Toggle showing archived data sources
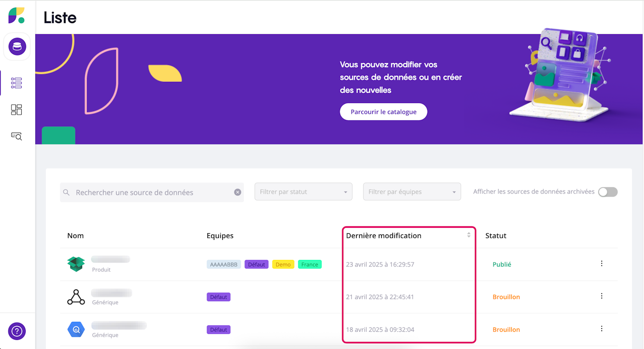 [607, 192]
